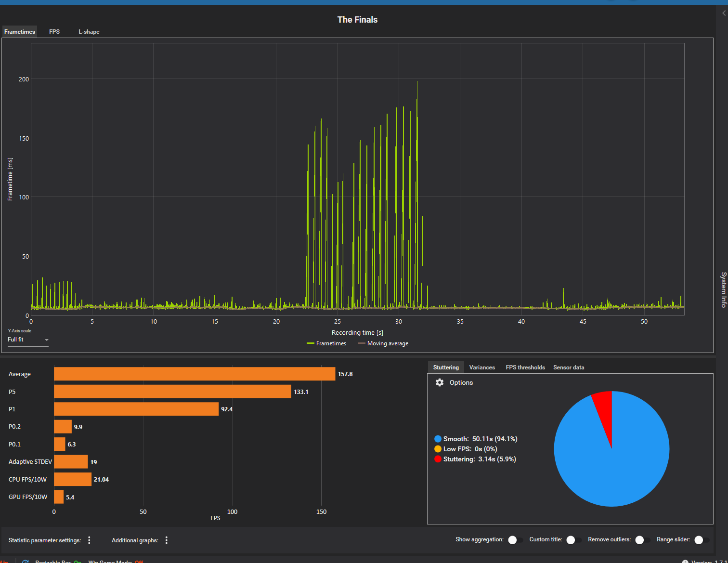Click the 'Statistic parameter settings:' label
728x563 pixels.
point(45,540)
